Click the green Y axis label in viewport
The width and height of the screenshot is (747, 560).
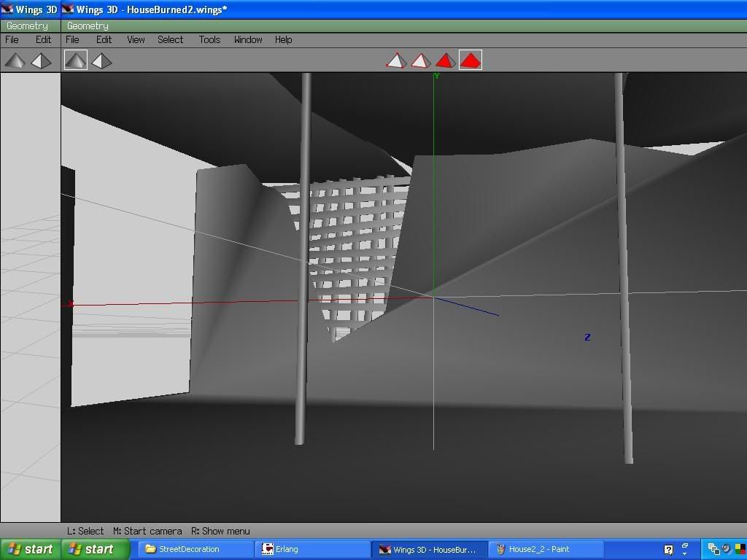[x=436, y=76]
